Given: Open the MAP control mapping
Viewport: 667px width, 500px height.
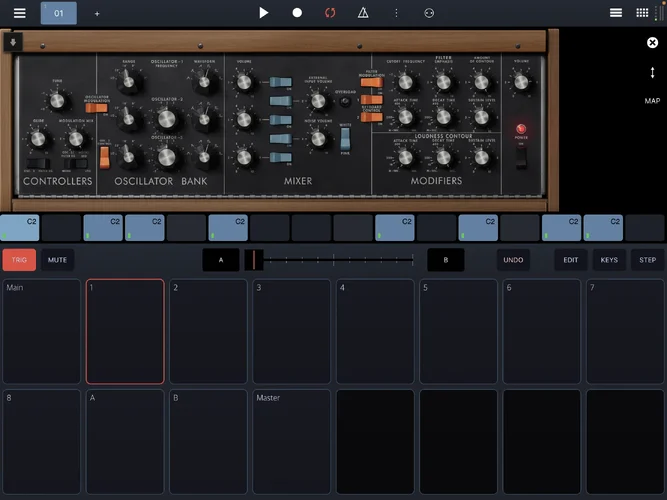Looking at the screenshot, I should click(652, 101).
